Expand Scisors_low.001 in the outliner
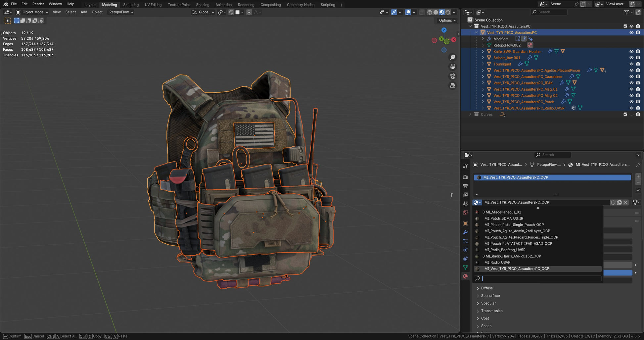The width and height of the screenshot is (644, 340). 483,58
